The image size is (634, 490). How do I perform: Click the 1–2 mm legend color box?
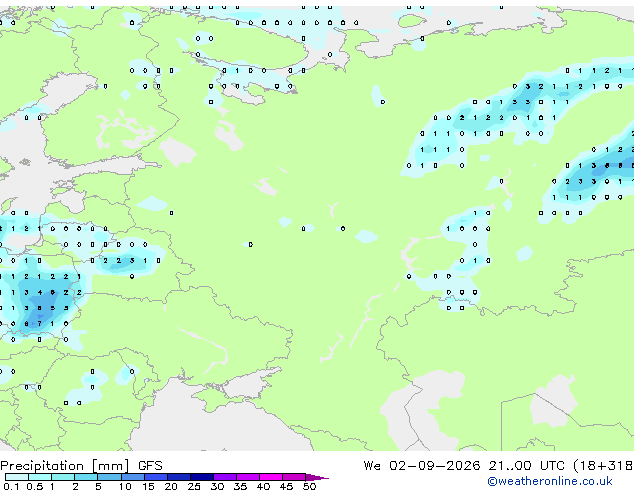[63, 477]
